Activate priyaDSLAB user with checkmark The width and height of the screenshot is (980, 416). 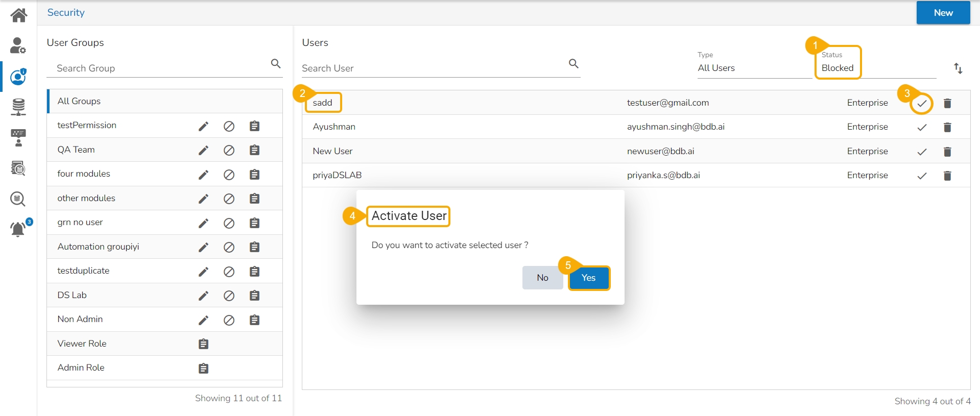tap(922, 176)
